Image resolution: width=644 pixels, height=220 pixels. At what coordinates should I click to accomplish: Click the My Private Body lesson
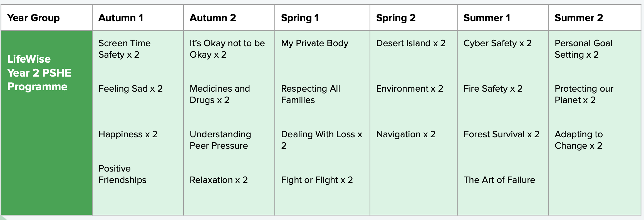point(314,43)
